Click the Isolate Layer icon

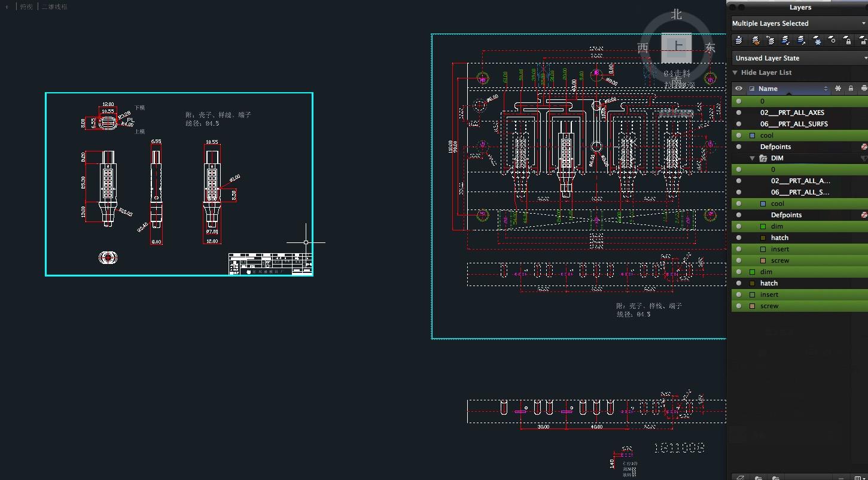pyautogui.click(x=786, y=40)
